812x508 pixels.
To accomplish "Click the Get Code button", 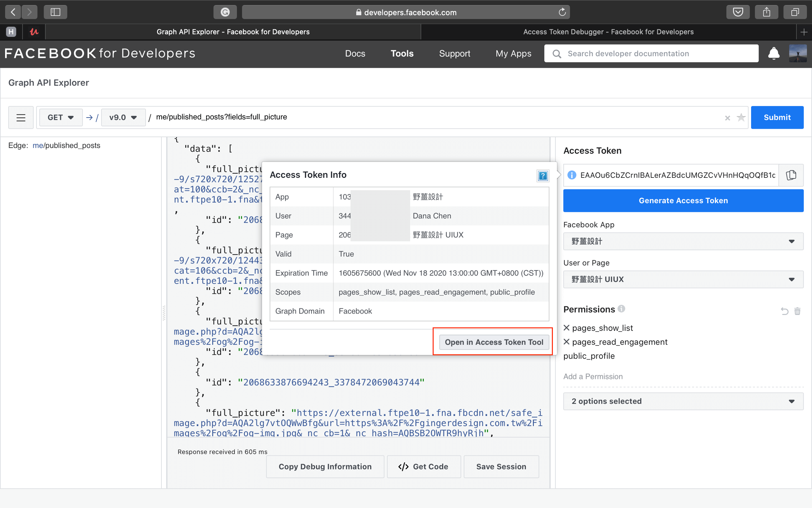I will (424, 466).
